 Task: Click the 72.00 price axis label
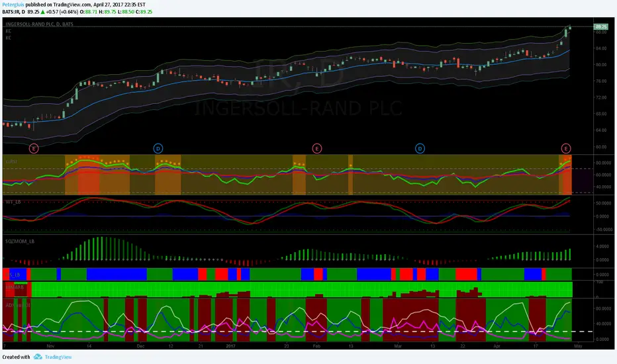point(601,97)
